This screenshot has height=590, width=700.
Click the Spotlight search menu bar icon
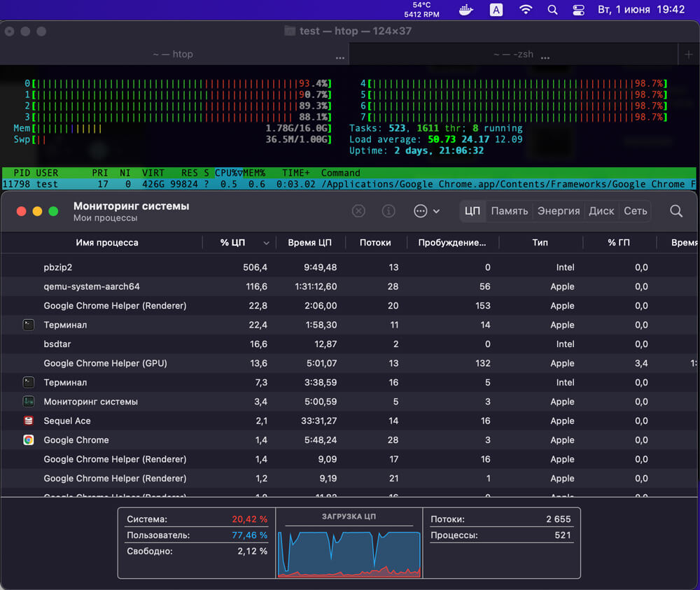pyautogui.click(x=552, y=10)
